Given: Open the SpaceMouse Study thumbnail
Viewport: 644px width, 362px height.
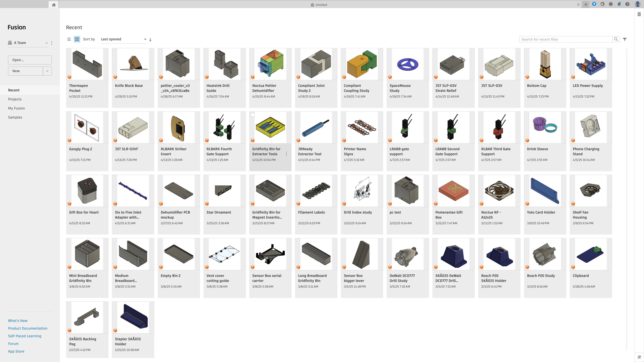Looking at the screenshot, I should [x=408, y=64].
